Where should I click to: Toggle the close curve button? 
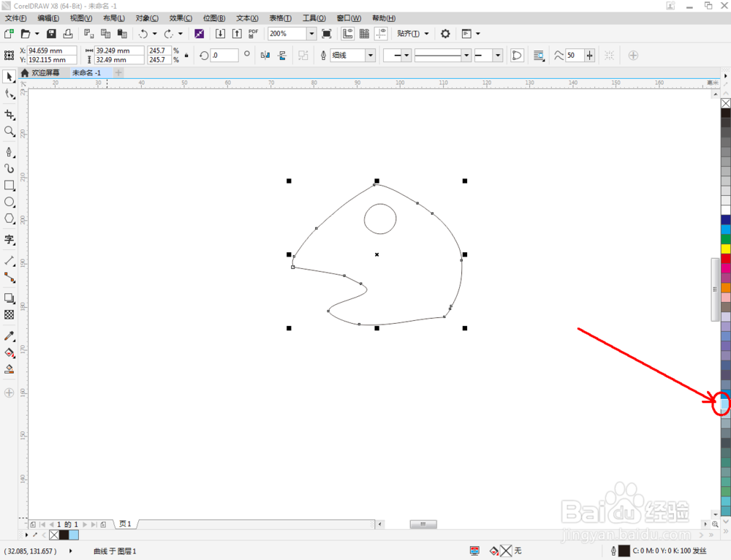[x=517, y=56]
